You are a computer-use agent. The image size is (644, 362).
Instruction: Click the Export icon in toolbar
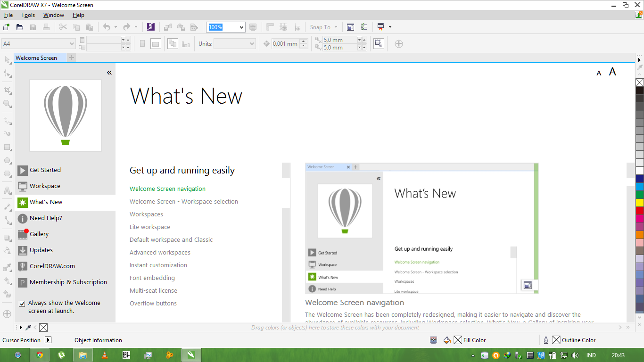pos(181,27)
